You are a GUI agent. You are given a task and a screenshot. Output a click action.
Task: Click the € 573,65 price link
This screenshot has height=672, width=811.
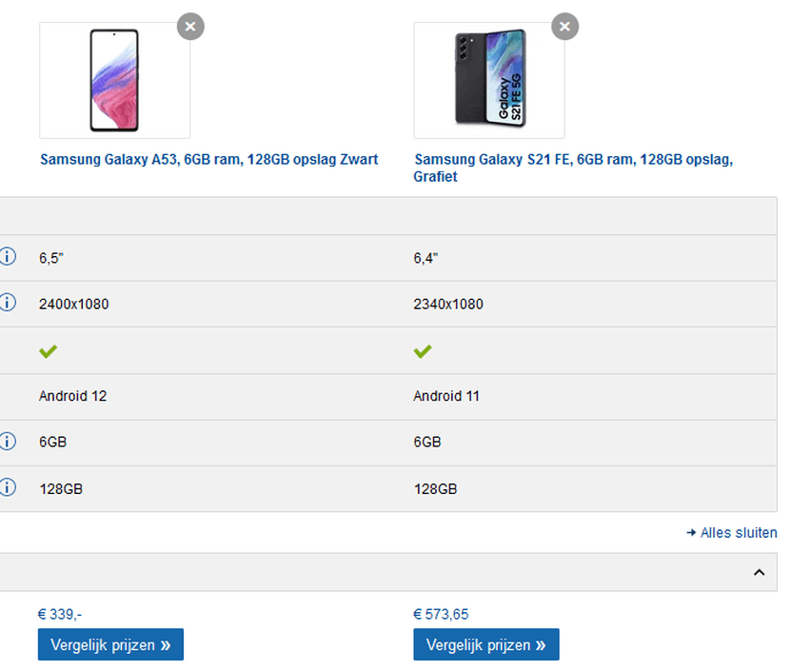point(441,614)
